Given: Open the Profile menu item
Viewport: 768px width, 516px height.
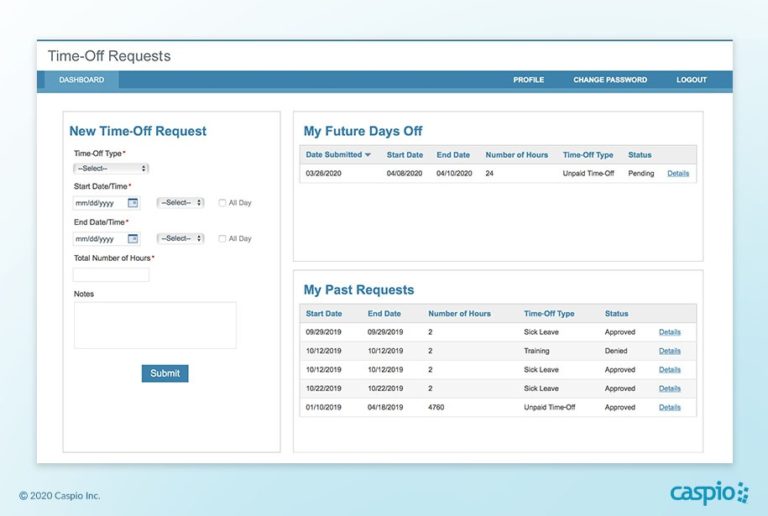Looking at the screenshot, I should tap(528, 80).
